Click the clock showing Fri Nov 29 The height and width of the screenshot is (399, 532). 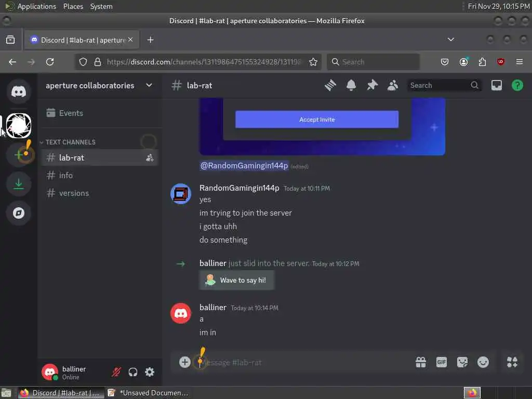click(498, 6)
